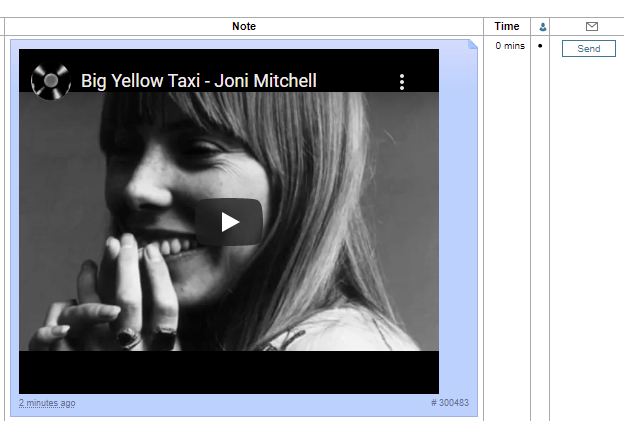Click the dot in the person column
Screen dimensions: 624x421
[540, 46]
